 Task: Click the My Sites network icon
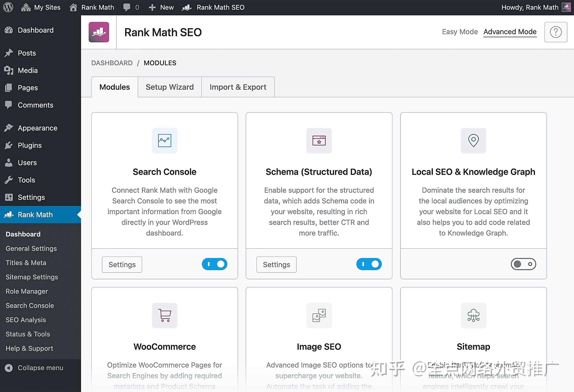click(26, 7)
